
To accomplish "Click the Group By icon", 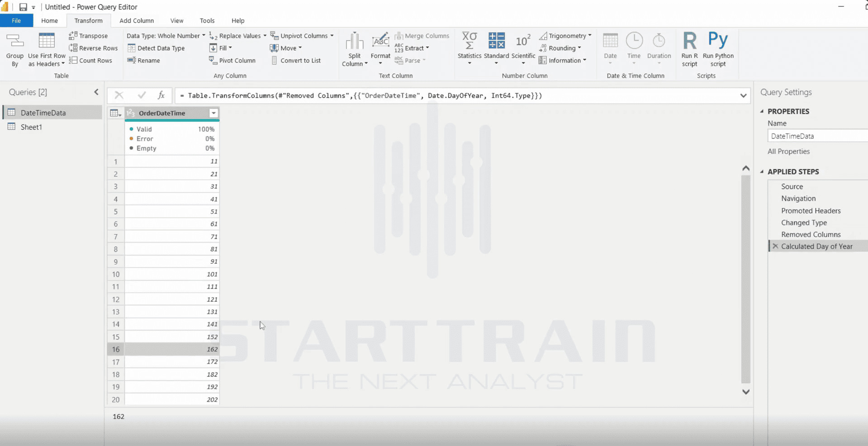I will pos(14,42).
